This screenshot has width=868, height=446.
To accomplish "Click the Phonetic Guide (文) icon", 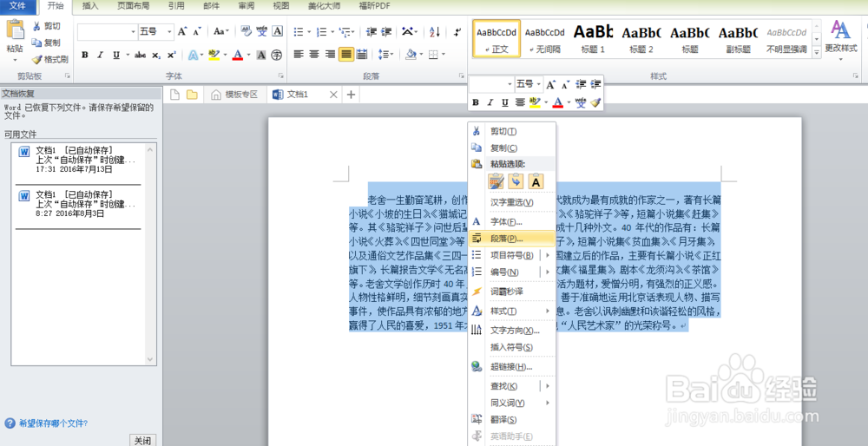I will [262, 31].
